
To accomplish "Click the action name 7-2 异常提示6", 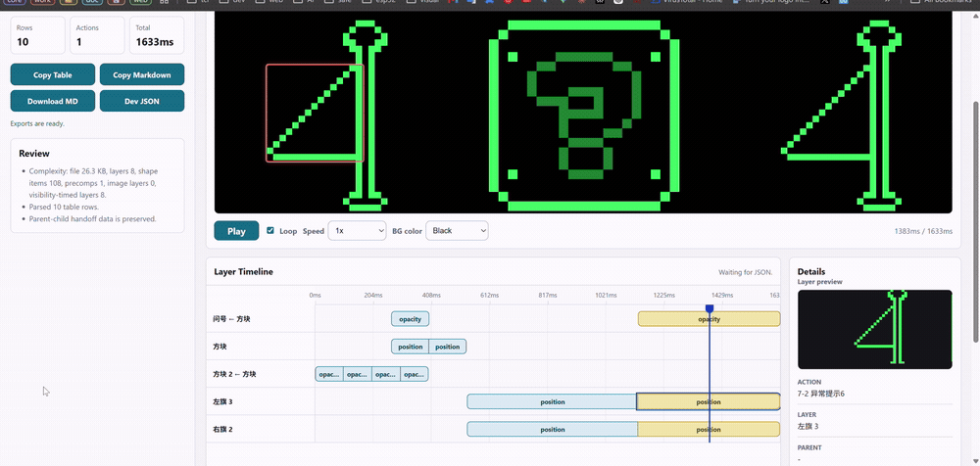I will click(820, 394).
